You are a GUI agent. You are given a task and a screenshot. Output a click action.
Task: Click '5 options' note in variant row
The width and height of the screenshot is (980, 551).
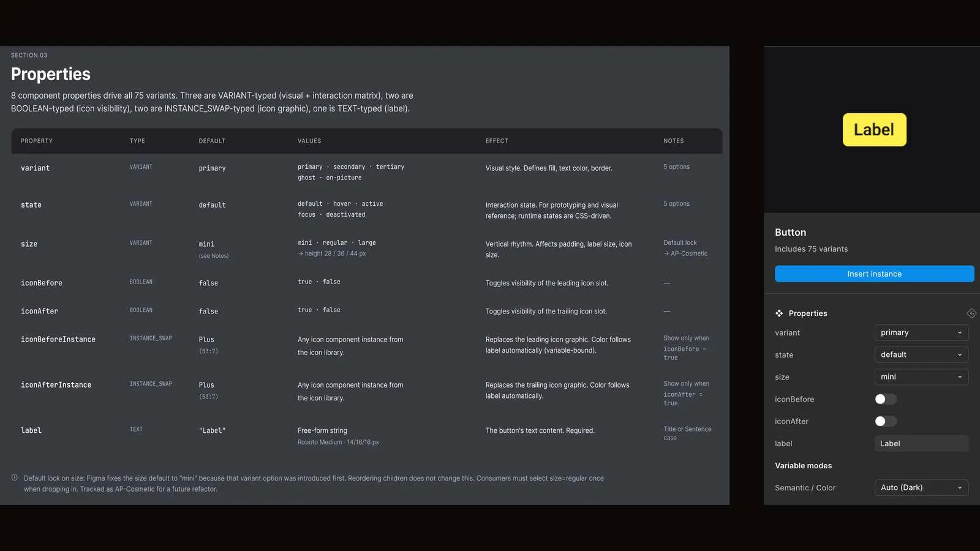pos(676,167)
